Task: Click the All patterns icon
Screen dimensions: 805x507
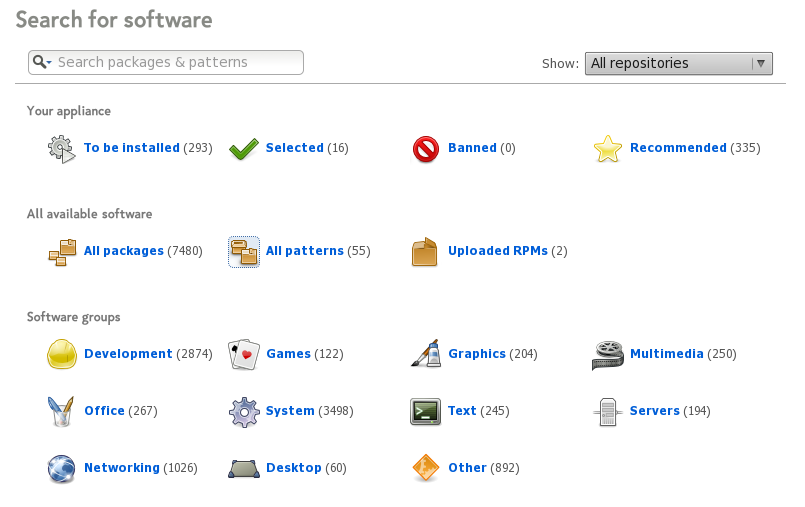Action: pos(244,252)
